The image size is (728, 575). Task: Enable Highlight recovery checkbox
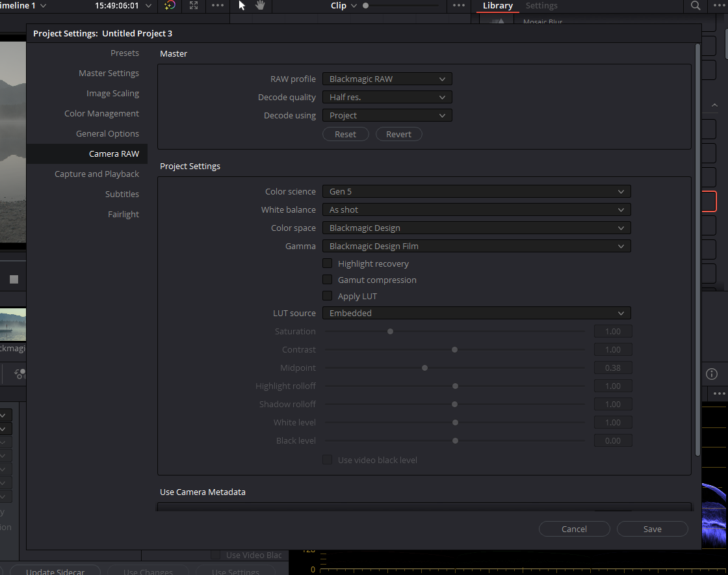pyautogui.click(x=328, y=263)
